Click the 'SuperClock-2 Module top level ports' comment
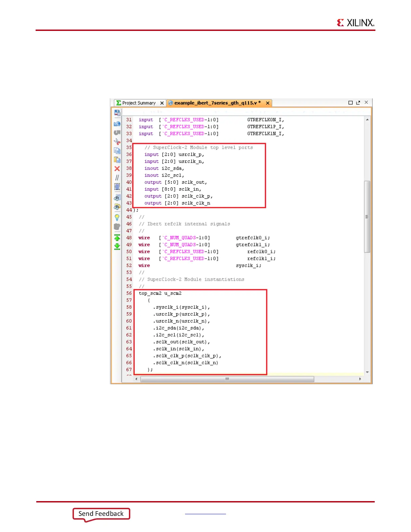Image resolution: width=411 pixels, height=532 pixels. click(x=199, y=147)
